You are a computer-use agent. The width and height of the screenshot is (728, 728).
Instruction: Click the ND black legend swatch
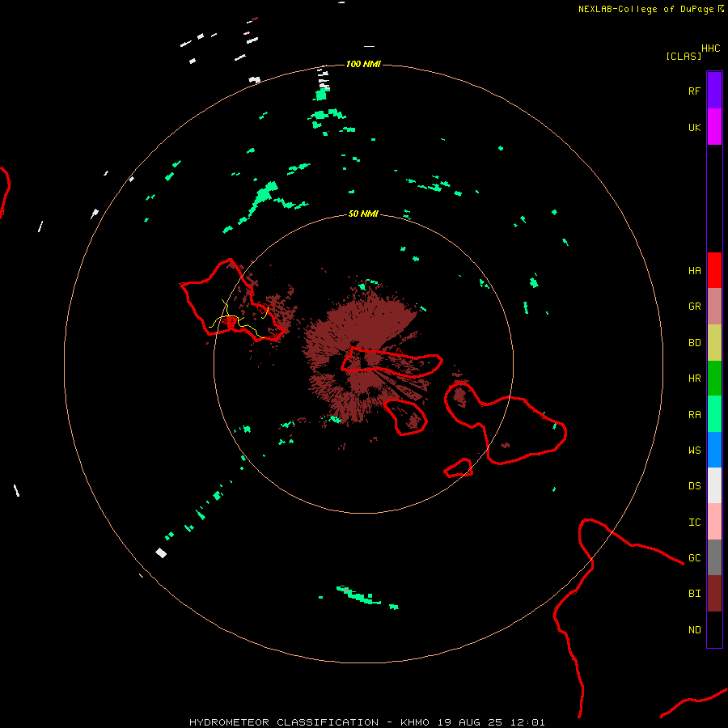point(714,629)
